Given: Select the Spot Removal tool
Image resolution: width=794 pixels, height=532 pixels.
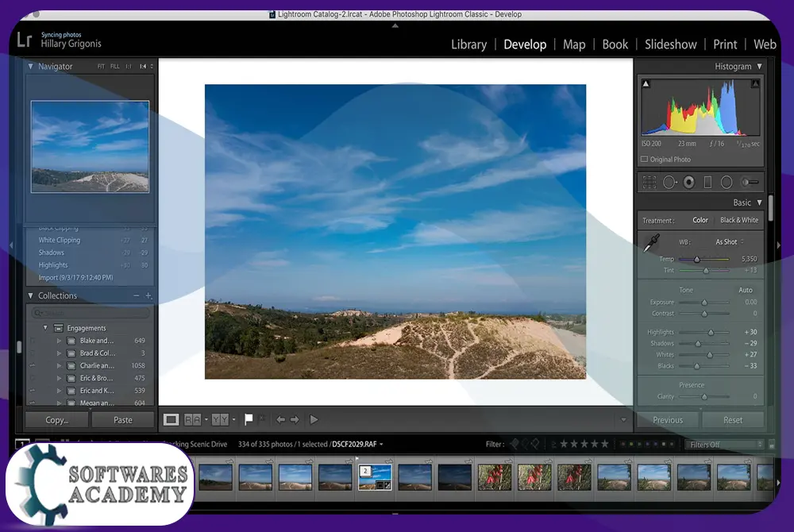Looking at the screenshot, I should (669, 182).
